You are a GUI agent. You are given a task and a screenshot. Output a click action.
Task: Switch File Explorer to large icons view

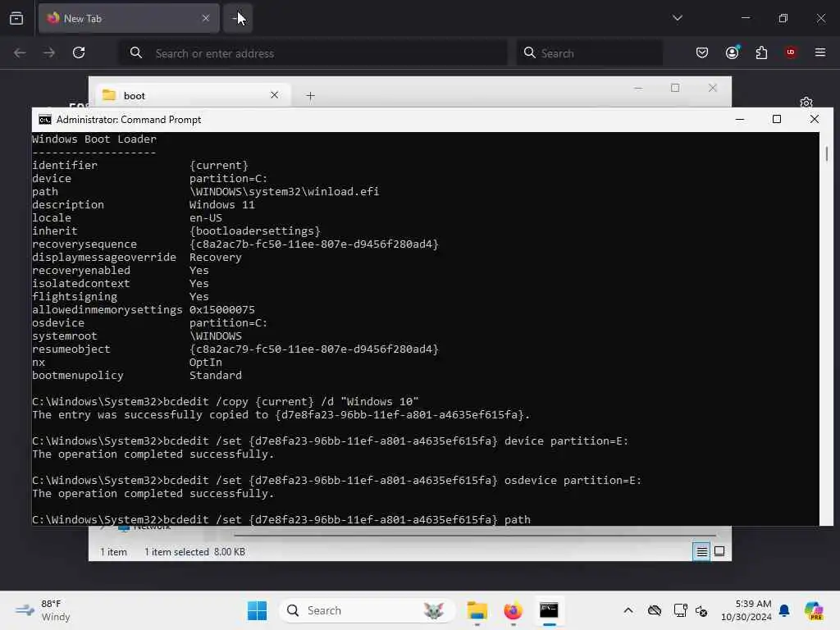719,551
